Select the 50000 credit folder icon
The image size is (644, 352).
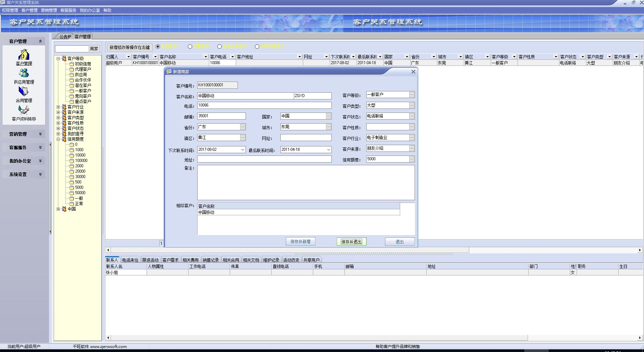[71, 193]
